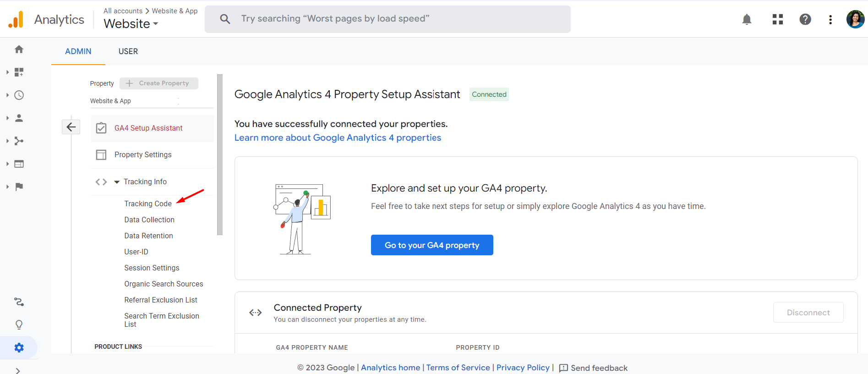868x374 pixels.
Task: Go to the Home icon in sidebar
Action: tap(19, 49)
